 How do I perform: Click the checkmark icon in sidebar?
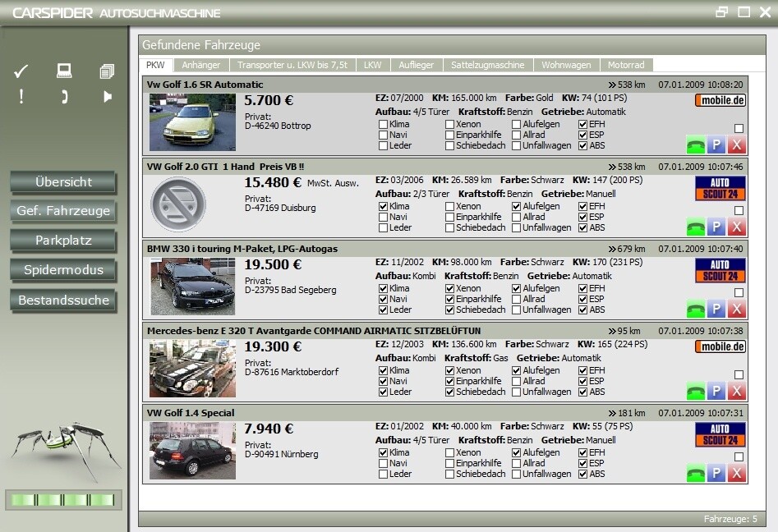pos(21,71)
